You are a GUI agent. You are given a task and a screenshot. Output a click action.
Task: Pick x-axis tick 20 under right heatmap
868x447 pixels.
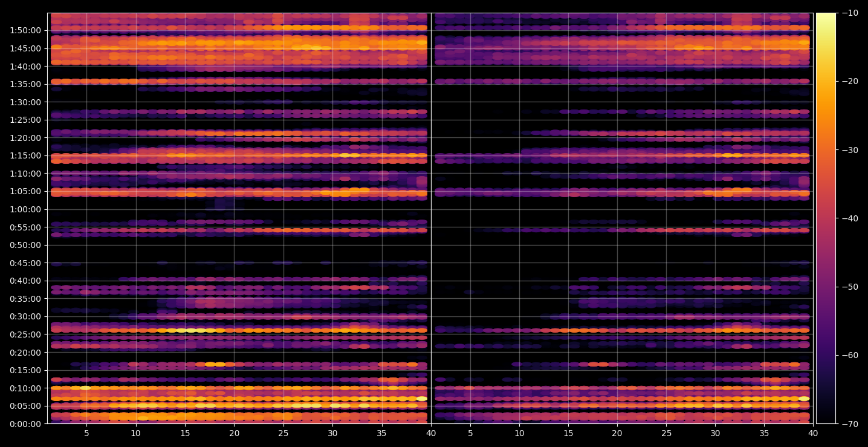point(617,434)
